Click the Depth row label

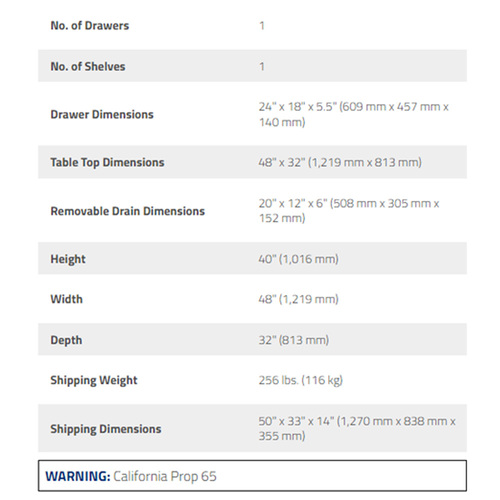66,340
